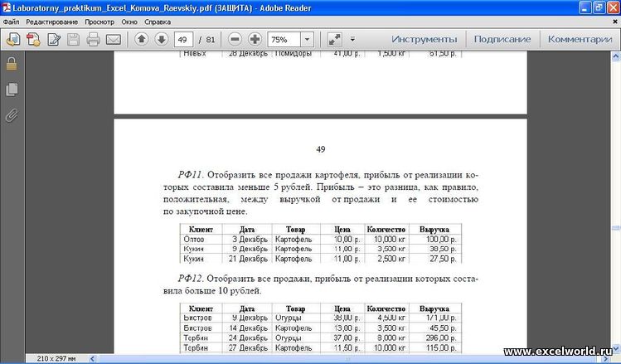
Task: Open the Просмотр menu
Action: pos(99,22)
